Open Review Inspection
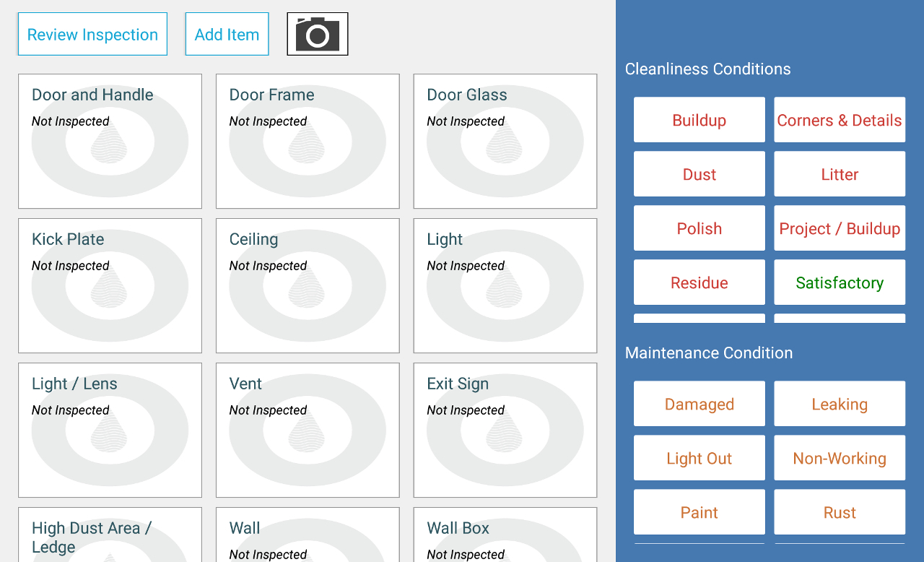The width and height of the screenshot is (924, 562). pyautogui.click(x=92, y=34)
